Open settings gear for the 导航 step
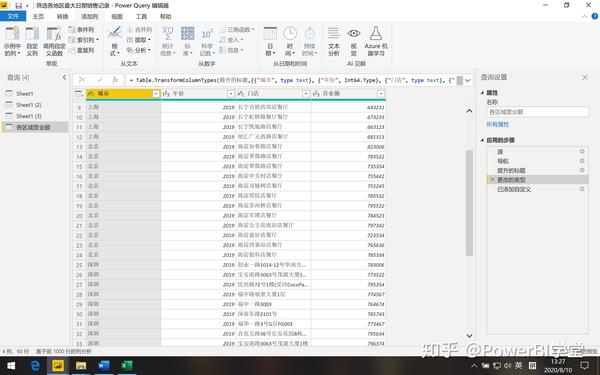Viewport: 600px width, 375px height. click(x=582, y=161)
